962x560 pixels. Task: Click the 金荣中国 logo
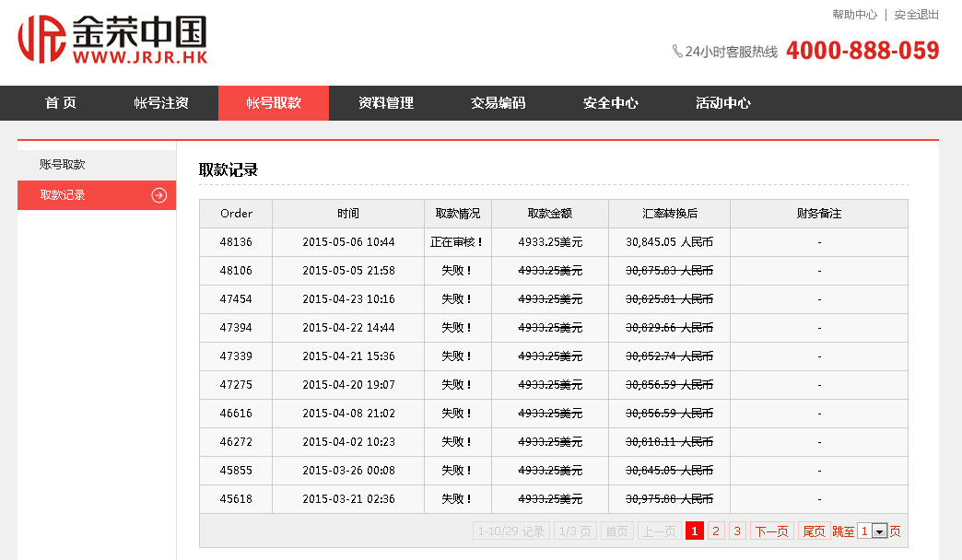[113, 40]
